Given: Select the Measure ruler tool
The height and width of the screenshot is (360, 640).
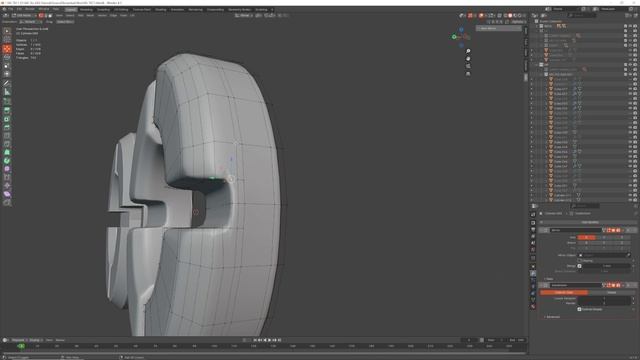Looking at the screenshot, I should 7,92.
